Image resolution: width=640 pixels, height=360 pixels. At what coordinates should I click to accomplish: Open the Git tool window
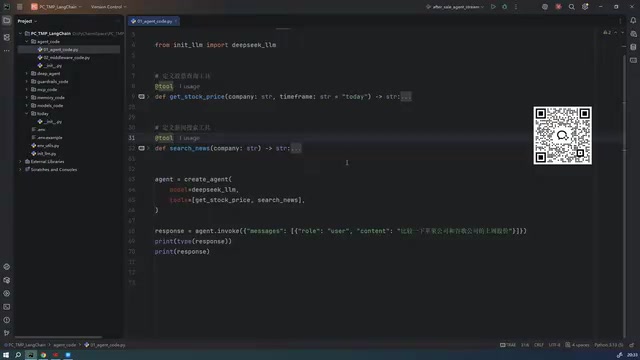point(7,333)
